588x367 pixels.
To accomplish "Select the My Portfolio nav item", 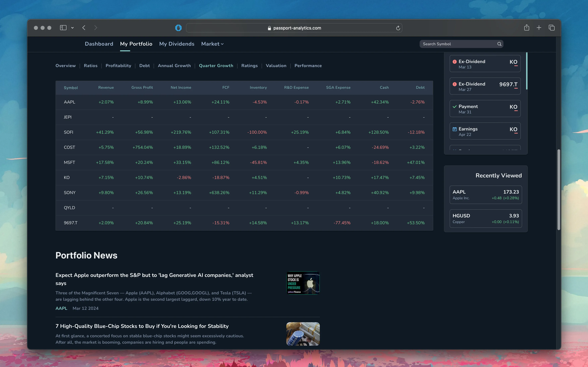I will (136, 44).
